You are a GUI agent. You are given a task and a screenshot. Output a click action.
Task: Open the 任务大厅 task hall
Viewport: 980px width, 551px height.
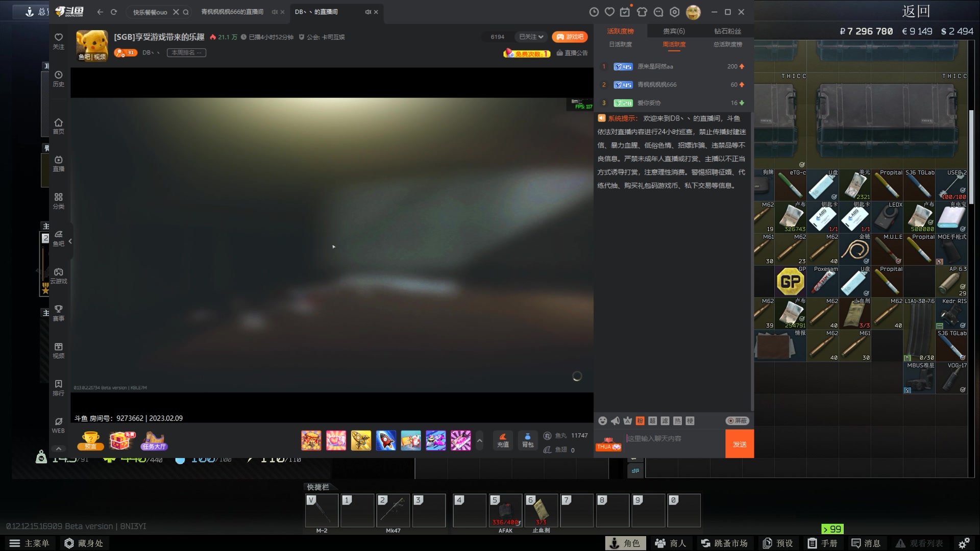coord(154,440)
